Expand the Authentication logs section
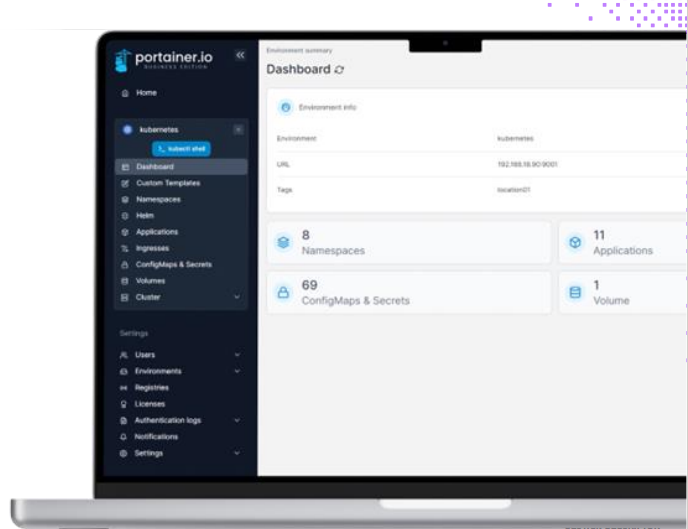Screen dimensions: 688x529 (x=237, y=420)
